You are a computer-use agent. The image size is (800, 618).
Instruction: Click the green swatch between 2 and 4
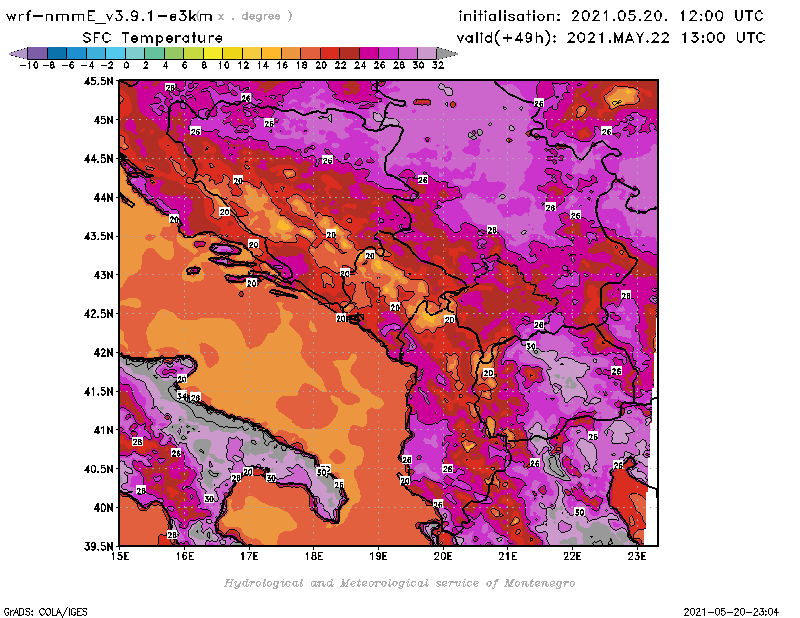point(154,53)
